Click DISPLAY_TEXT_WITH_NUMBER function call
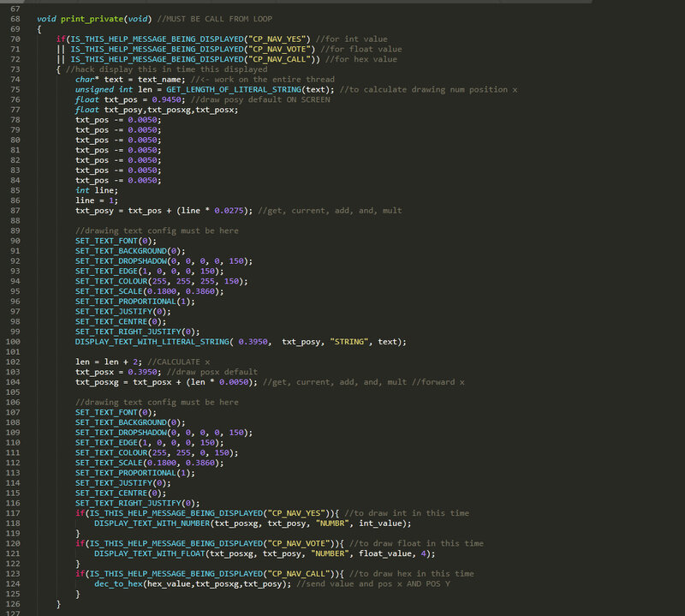Viewport: 685px width, 616px height. [152, 523]
